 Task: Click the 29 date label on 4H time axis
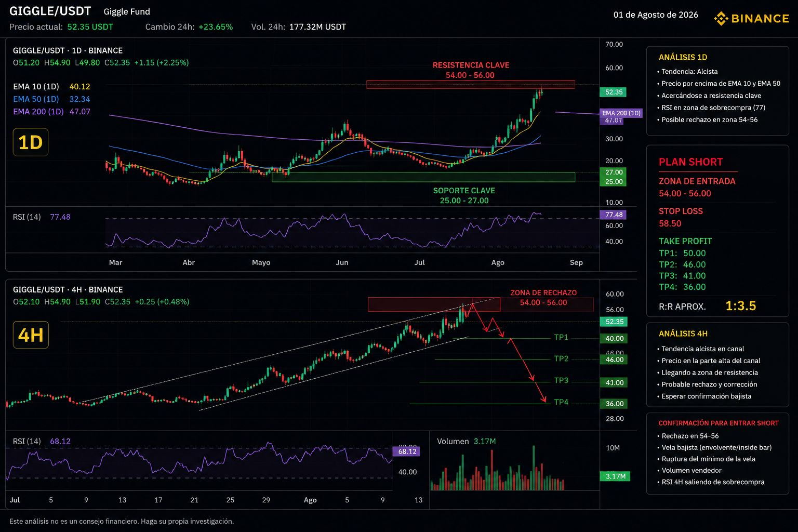click(266, 500)
